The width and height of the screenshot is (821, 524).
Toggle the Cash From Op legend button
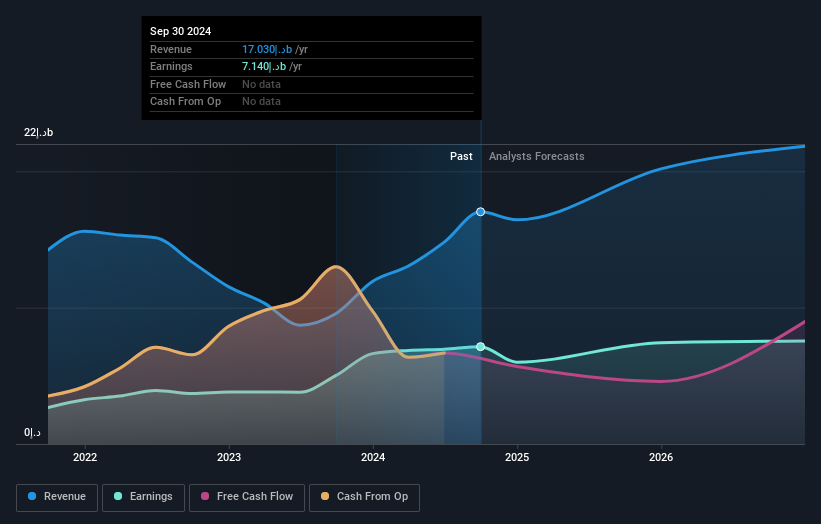point(364,497)
